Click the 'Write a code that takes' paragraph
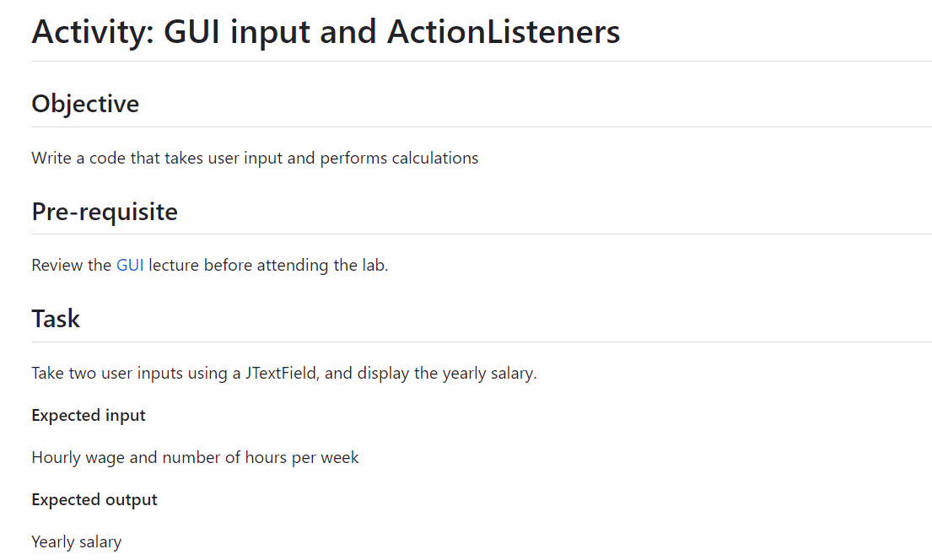This screenshot has width=932, height=560. (255, 158)
